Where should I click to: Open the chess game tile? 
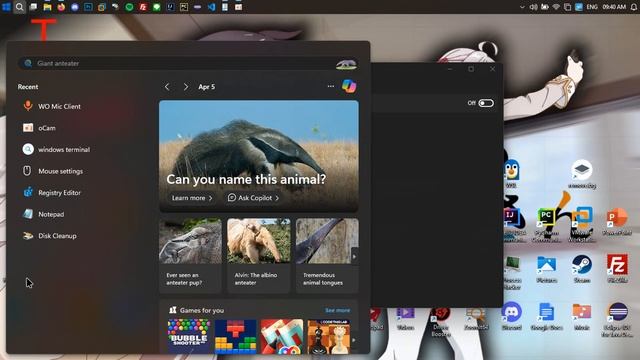pyautogui.click(x=329, y=336)
